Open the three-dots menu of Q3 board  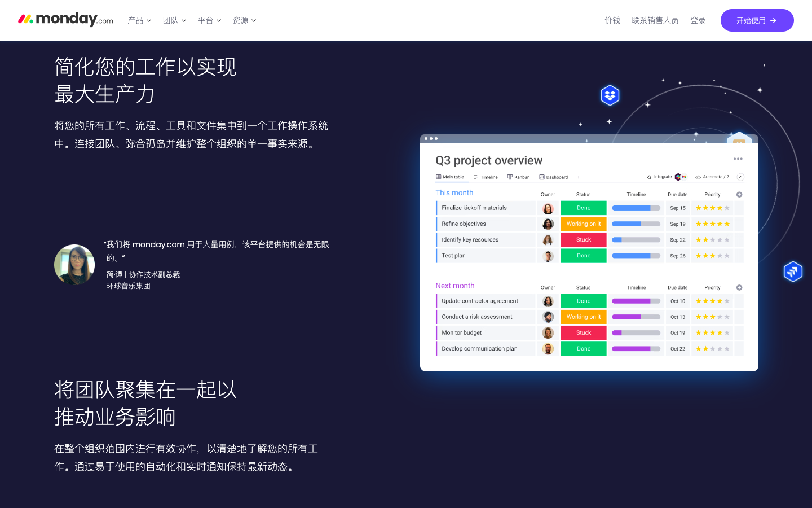click(738, 159)
